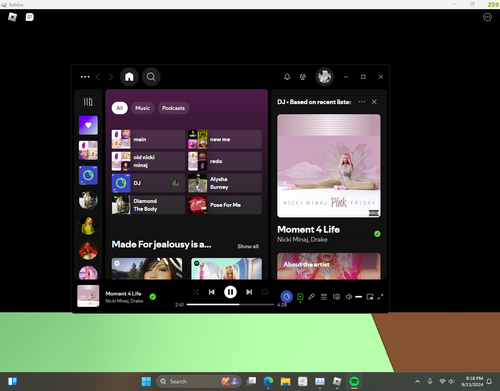Click the Spotify Home button
This screenshot has width=500, height=391.
click(129, 77)
